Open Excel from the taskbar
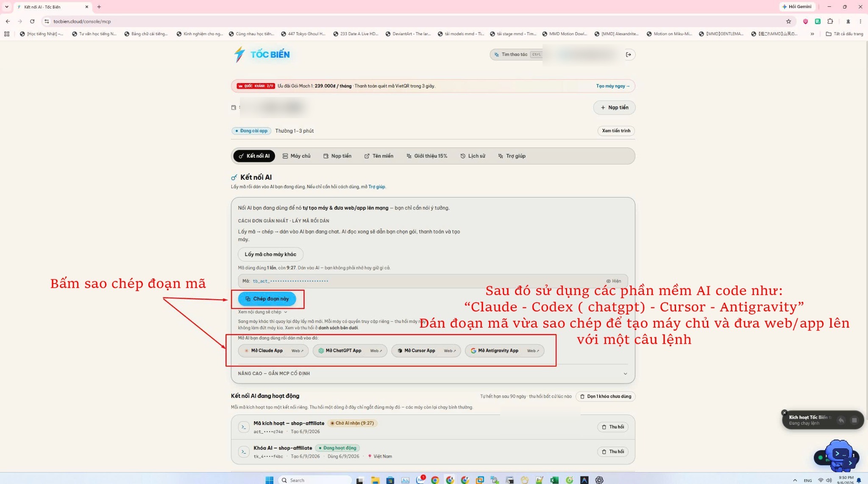This screenshot has width=868, height=484. (x=554, y=480)
